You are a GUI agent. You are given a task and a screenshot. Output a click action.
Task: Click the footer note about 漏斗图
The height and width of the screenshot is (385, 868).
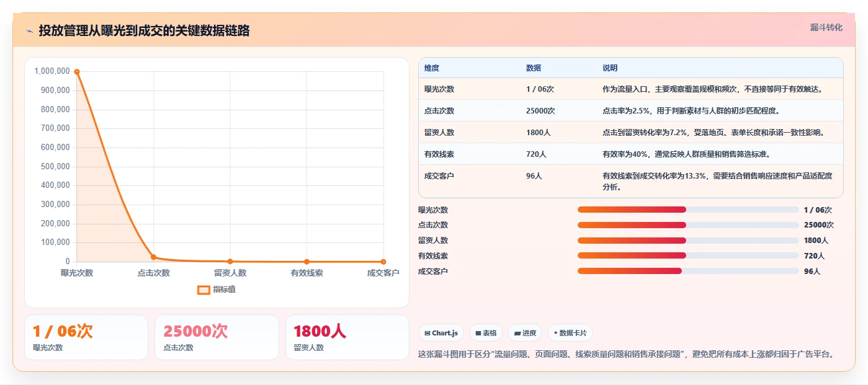coord(626,355)
